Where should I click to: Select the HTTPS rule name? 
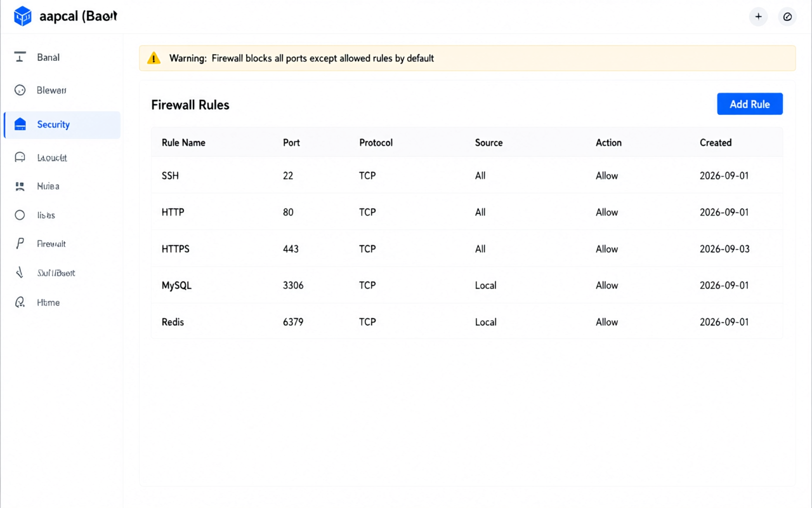[176, 249]
